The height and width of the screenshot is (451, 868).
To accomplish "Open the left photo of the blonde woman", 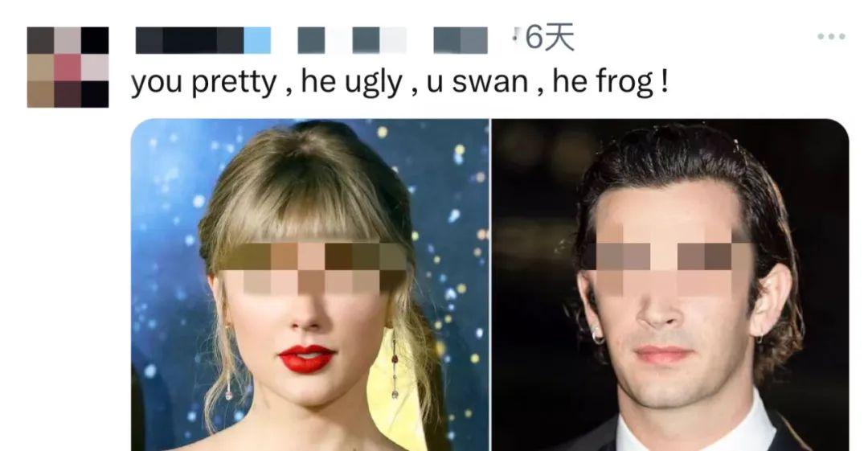I will pyautogui.click(x=310, y=285).
